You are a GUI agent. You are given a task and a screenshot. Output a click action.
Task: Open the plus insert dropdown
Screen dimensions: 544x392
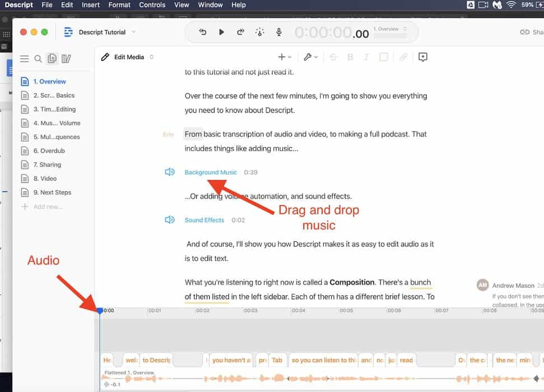tap(285, 57)
